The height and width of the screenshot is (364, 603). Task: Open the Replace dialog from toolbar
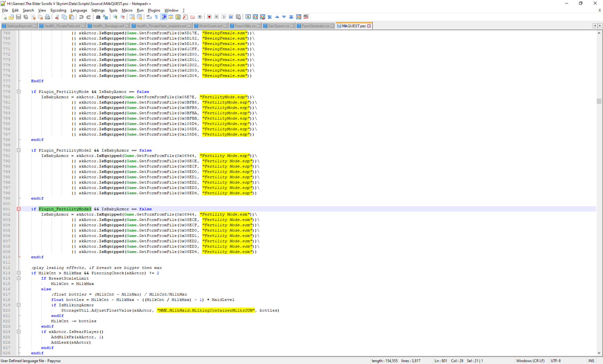[x=105, y=17]
